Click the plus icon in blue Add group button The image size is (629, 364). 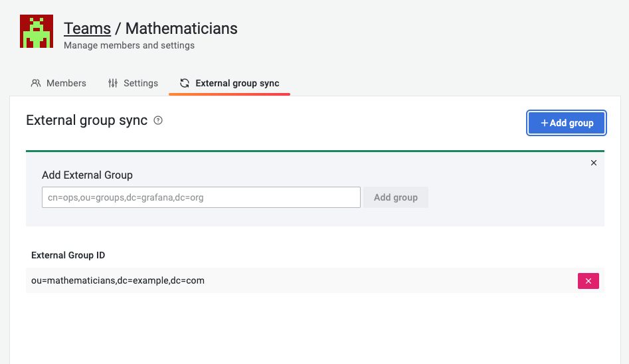pyautogui.click(x=544, y=123)
